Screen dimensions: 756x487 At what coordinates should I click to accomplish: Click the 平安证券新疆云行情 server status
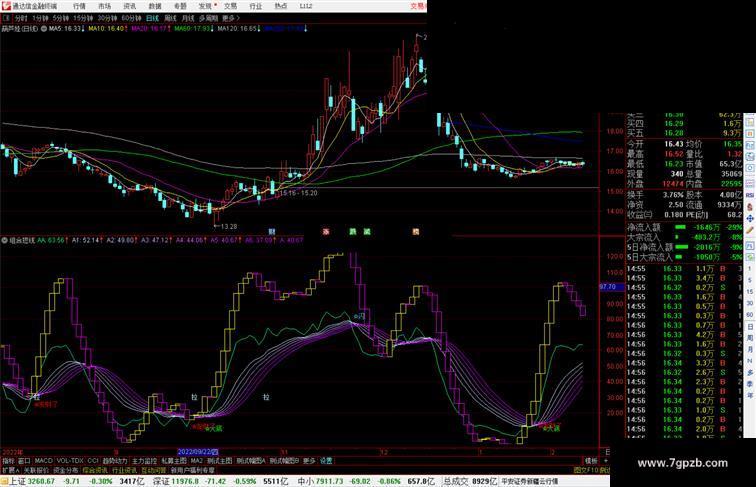coord(530,481)
